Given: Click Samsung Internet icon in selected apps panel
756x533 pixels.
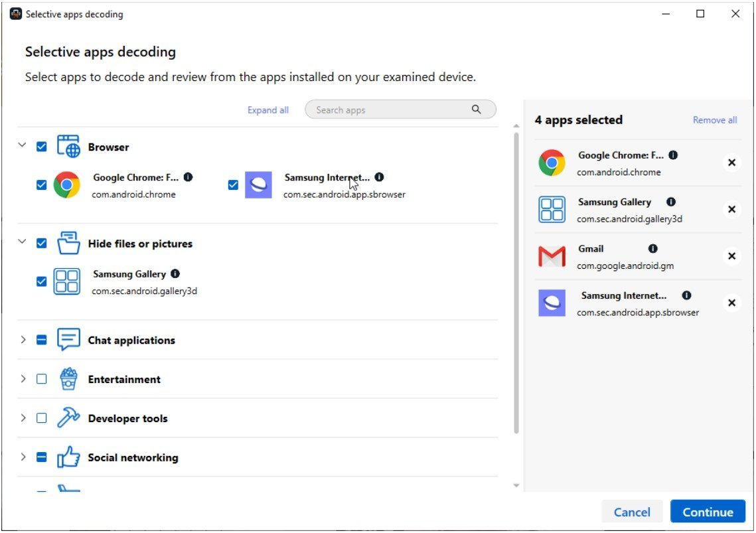Looking at the screenshot, I should [x=552, y=303].
